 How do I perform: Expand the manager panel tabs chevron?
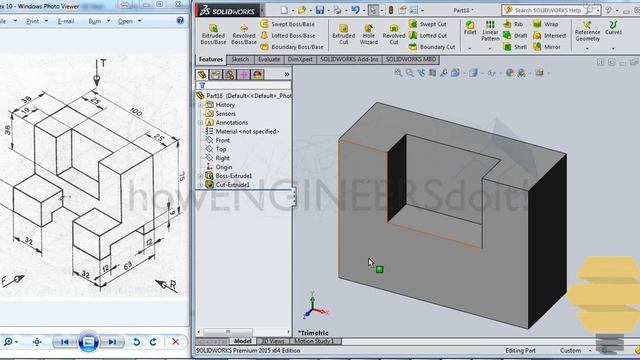[x=287, y=74]
